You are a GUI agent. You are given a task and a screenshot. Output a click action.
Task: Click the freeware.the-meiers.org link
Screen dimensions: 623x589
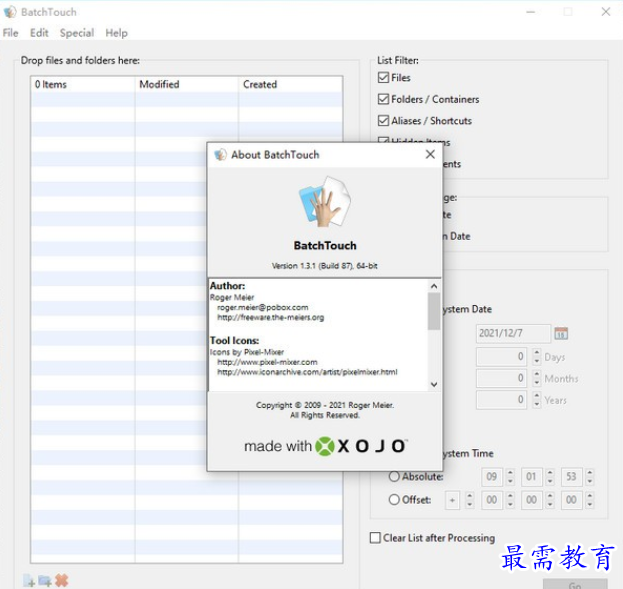271,317
